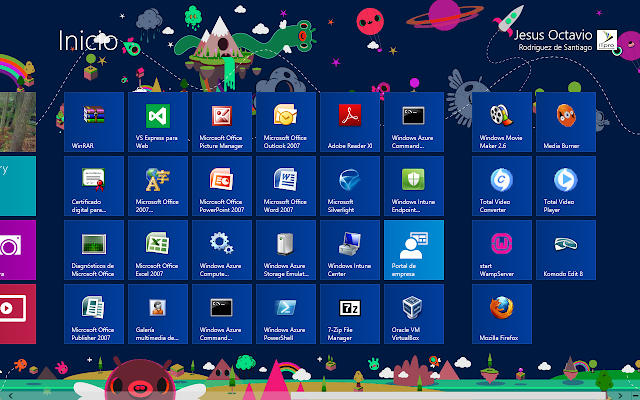Open Windows Azure Command tile beside Adobe Reader
Image resolution: width=640 pixels, height=400 pixels.
click(x=414, y=122)
